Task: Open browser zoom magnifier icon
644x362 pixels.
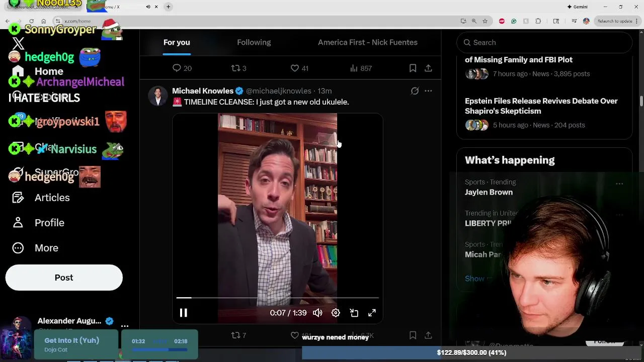Action: click(474, 21)
